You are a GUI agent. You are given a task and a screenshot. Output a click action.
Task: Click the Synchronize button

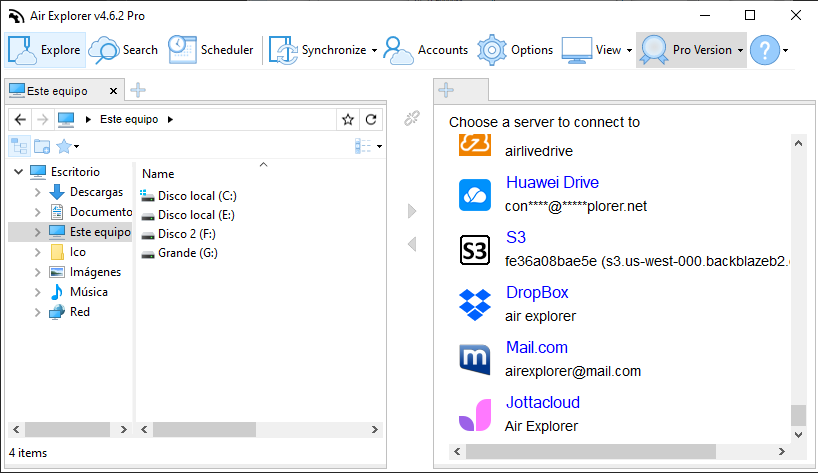[317, 50]
